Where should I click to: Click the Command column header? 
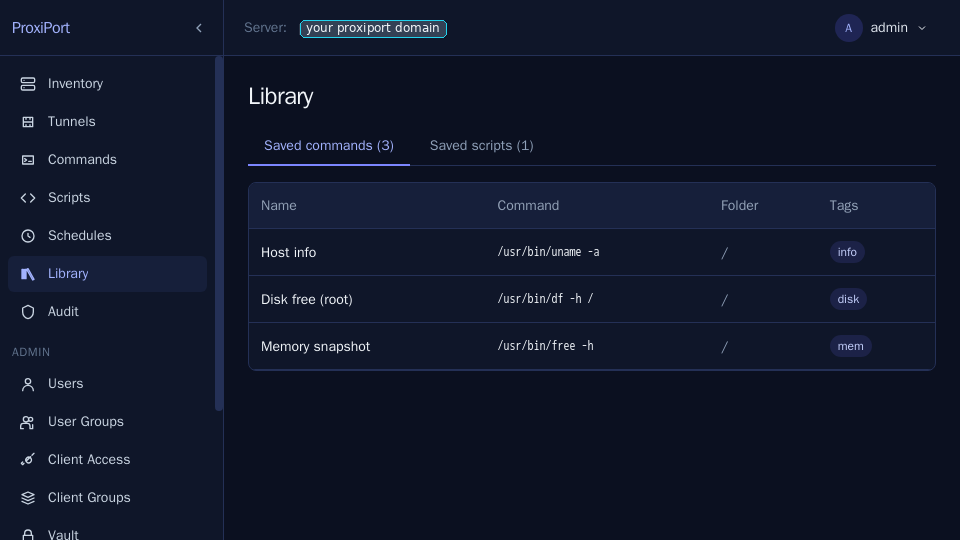coord(528,206)
